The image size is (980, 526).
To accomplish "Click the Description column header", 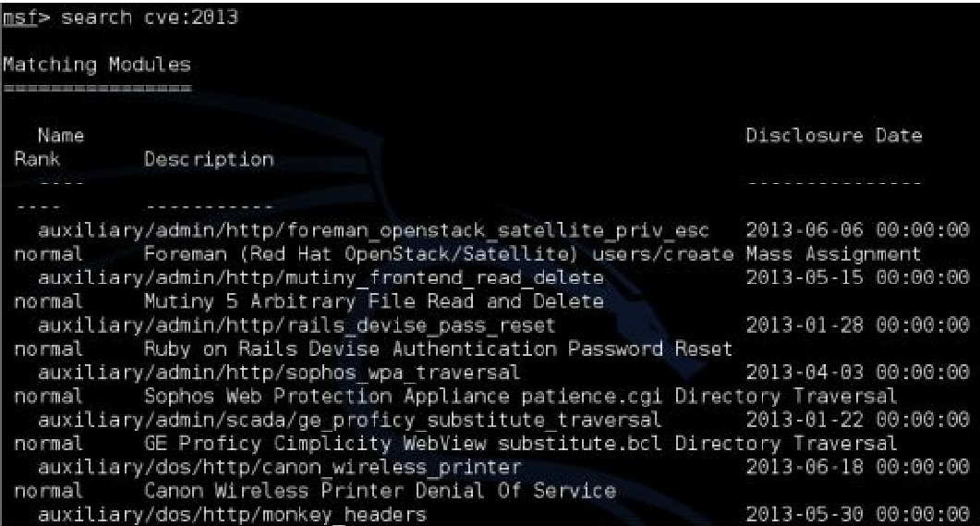I will point(209,160).
